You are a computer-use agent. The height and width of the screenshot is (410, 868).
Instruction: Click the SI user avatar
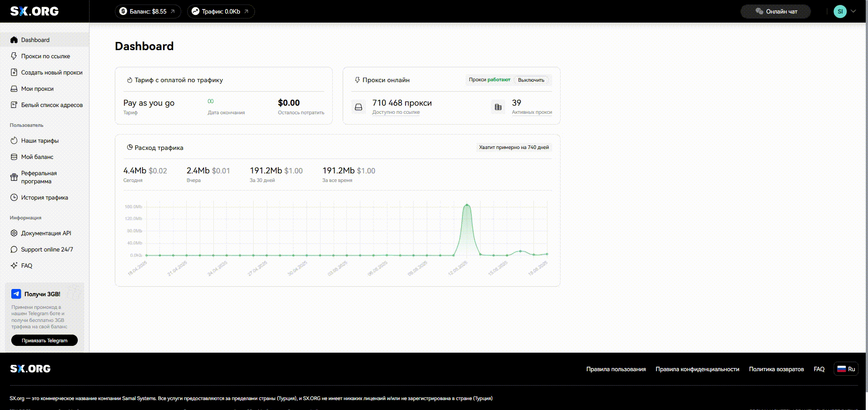pyautogui.click(x=840, y=11)
